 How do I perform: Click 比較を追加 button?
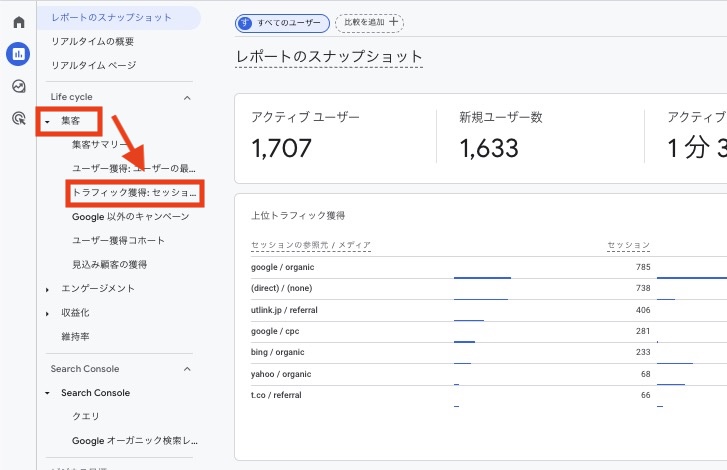(x=370, y=22)
